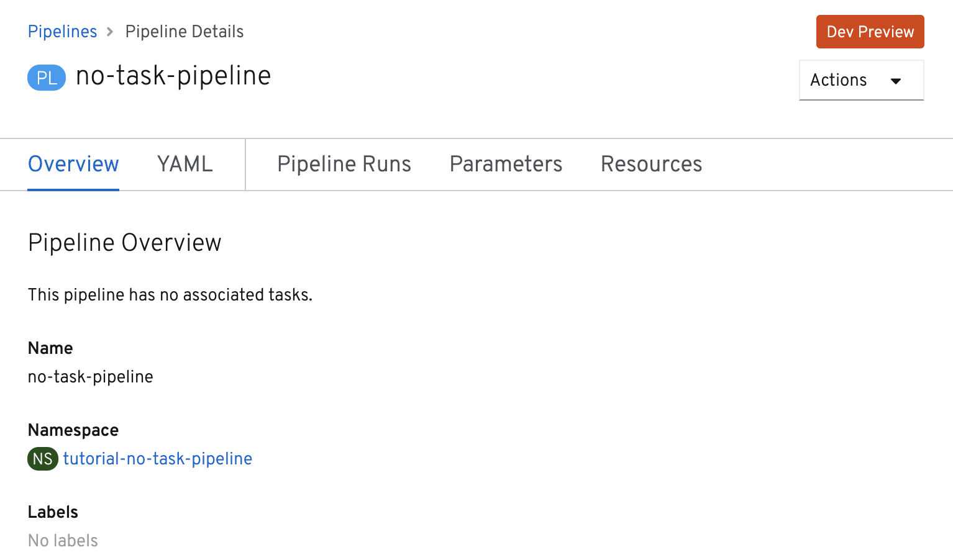Click the No labels text

click(x=63, y=541)
